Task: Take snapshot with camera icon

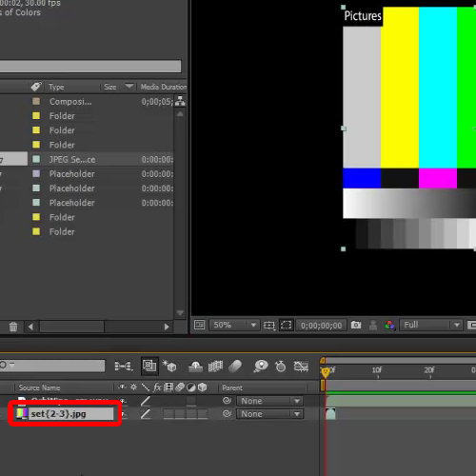Action: pos(356,325)
